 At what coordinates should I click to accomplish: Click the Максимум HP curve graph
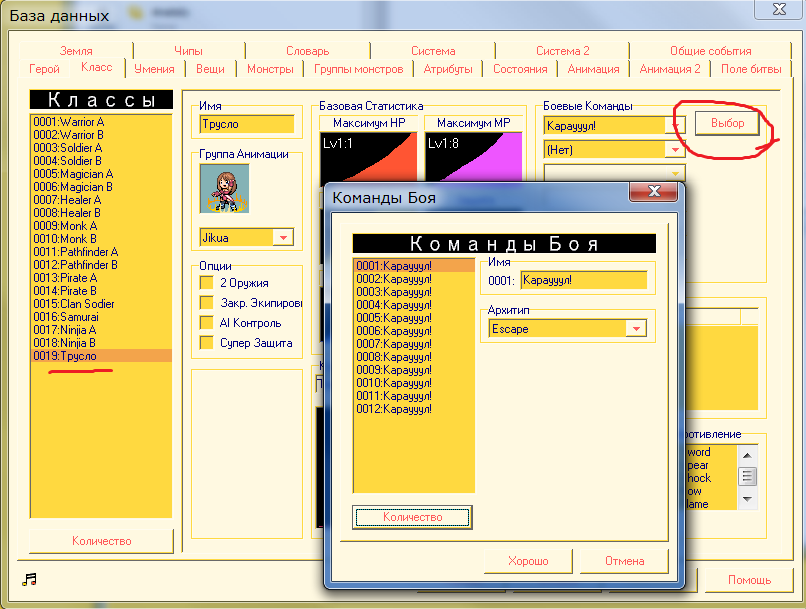pos(367,155)
